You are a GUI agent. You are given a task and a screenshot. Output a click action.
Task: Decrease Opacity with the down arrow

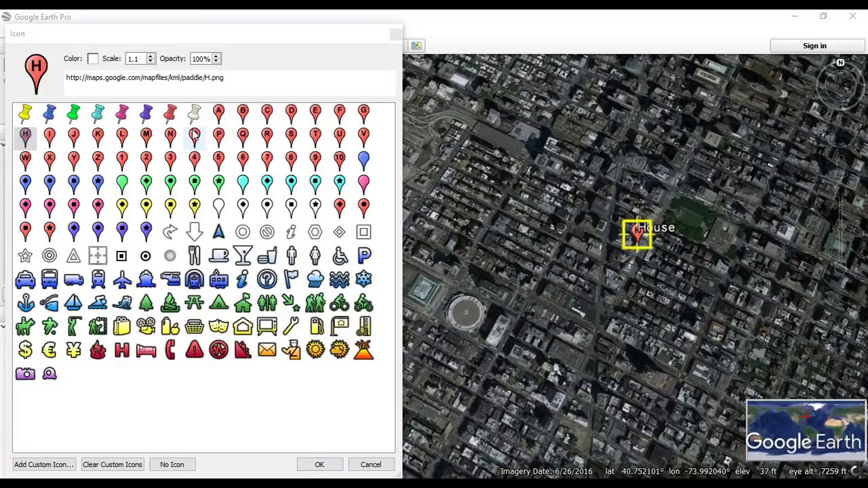216,62
